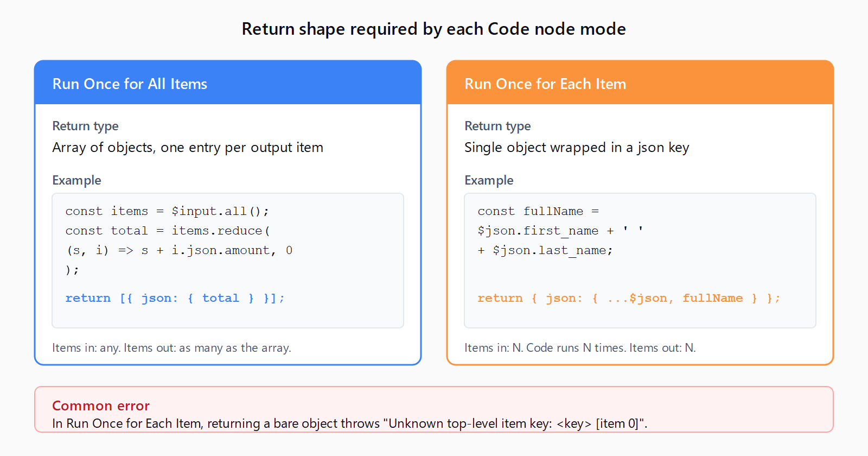Click 'Items in: N. Code runs N times. Items out: N.'
The image size is (868, 456).
pyautogui.click(x=580, y=348)
